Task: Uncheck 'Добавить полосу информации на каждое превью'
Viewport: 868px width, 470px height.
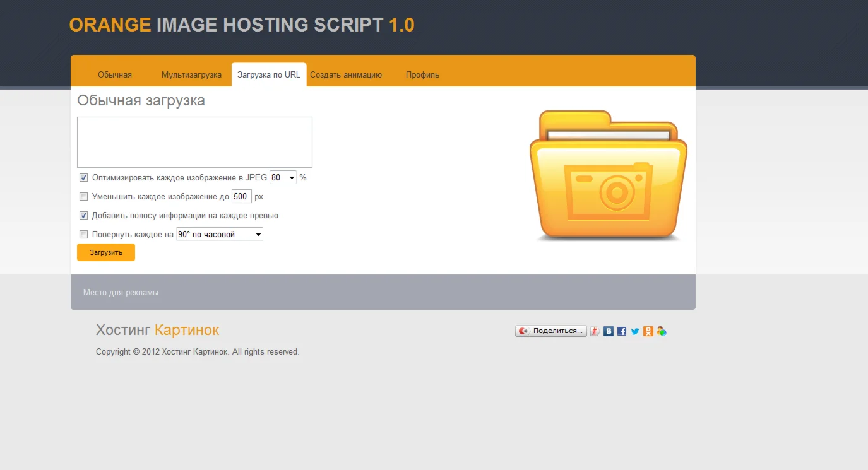Action: tap(83, 216)
